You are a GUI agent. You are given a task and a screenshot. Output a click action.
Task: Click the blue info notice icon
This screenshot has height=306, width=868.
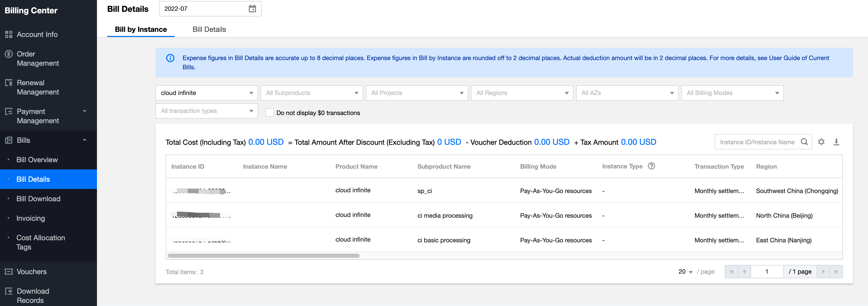click(170, 58)
